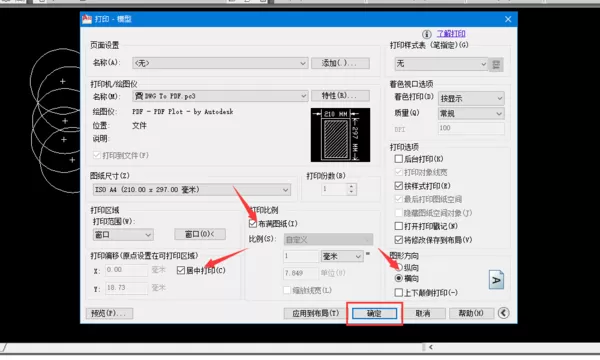Click the landscape page orientation preview icon
This screenshot has height=360, width=600.
496,280
